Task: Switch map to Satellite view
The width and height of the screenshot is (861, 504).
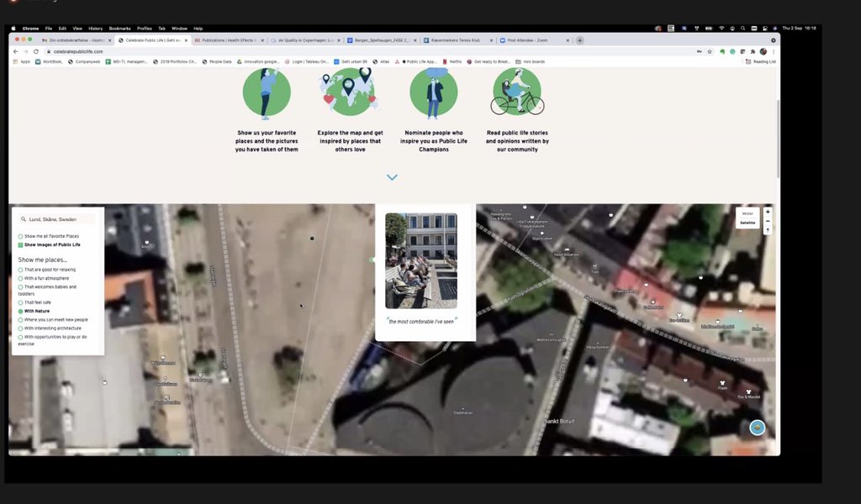Action: point(747,223)
